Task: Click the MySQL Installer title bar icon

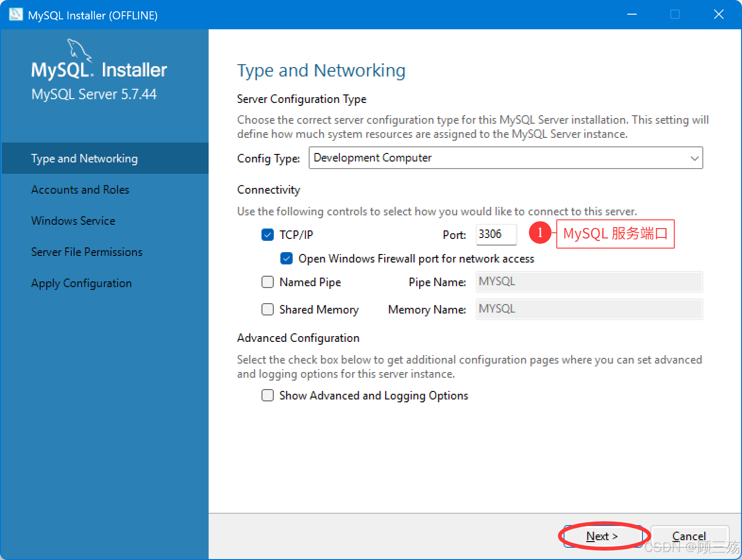Action: pos(16,15)
